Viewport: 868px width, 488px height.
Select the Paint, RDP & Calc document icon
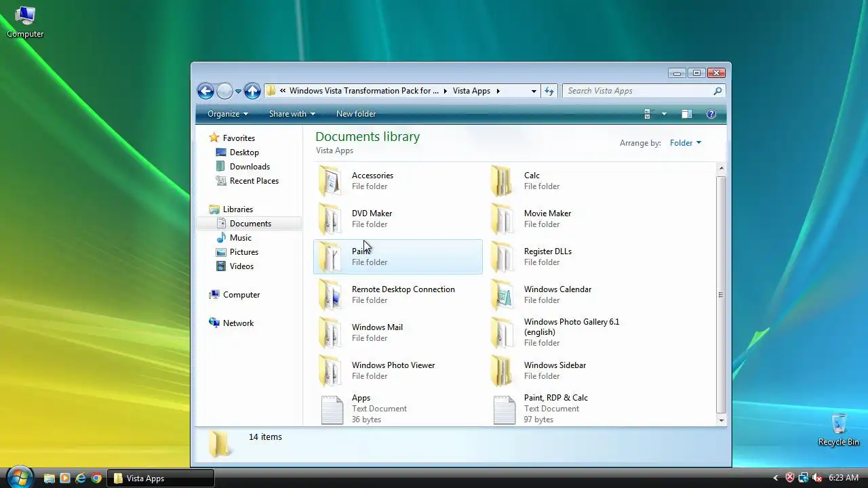pyautogui.click(x=504, y=410)
